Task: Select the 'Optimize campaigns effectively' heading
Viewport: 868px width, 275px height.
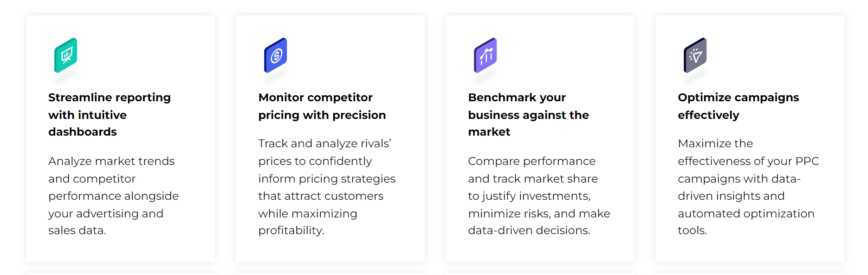Action: pyautogui.click(x=738, y=106)
